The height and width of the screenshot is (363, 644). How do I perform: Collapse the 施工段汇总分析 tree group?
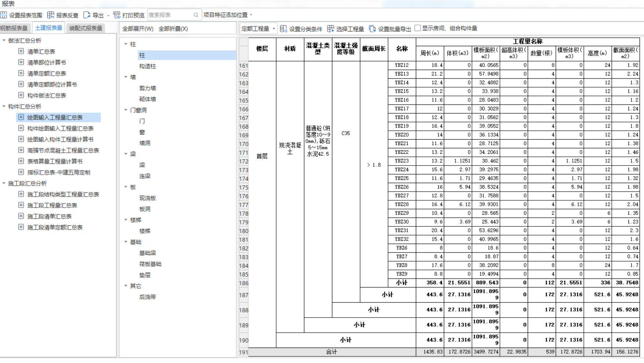pyautogui.click(x=4, y=183)
